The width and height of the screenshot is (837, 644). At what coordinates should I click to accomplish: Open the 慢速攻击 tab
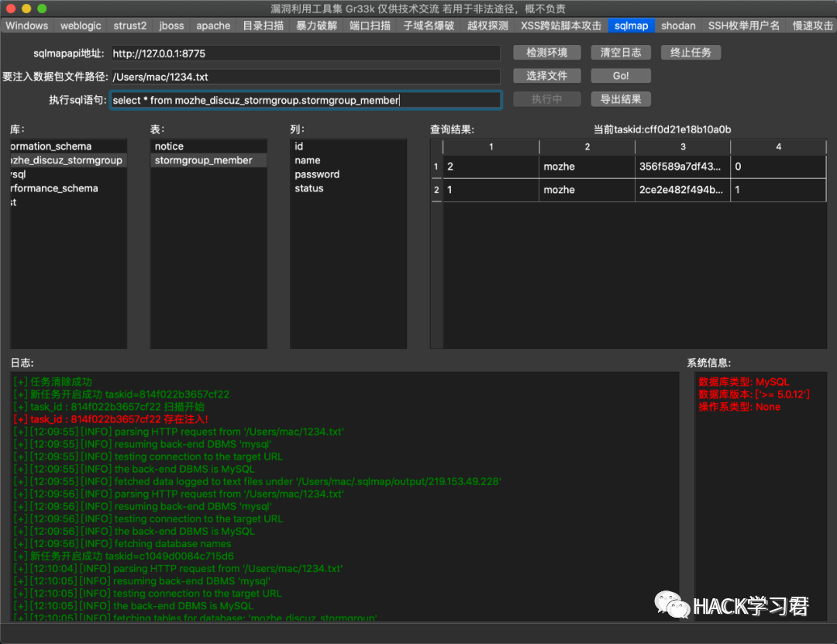812,26
